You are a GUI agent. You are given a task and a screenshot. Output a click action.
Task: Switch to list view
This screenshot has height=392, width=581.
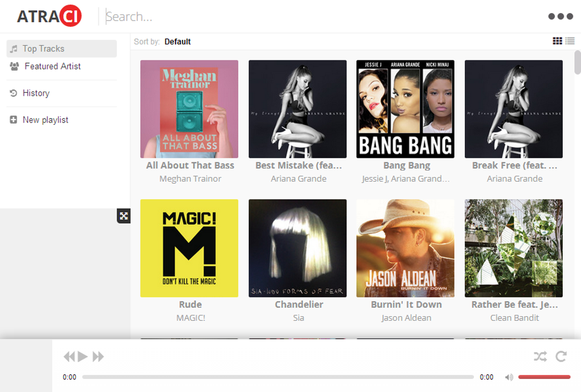click(x=570, y=41)
